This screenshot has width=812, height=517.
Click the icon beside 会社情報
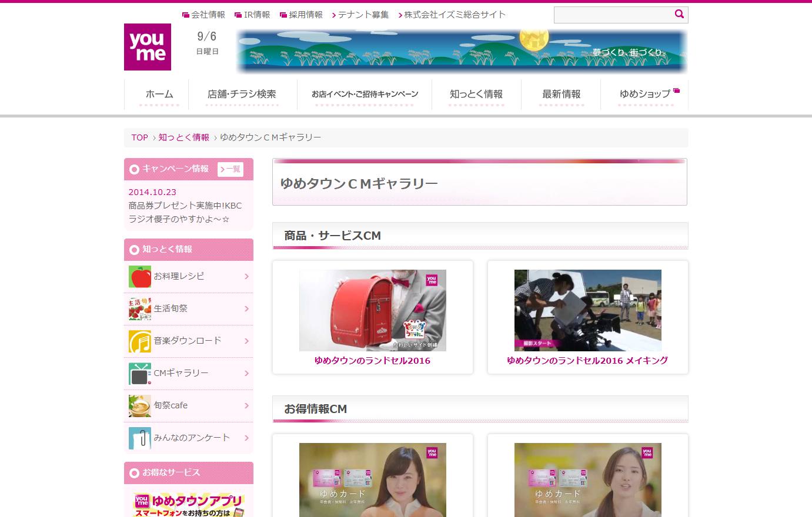pos(186,15)
